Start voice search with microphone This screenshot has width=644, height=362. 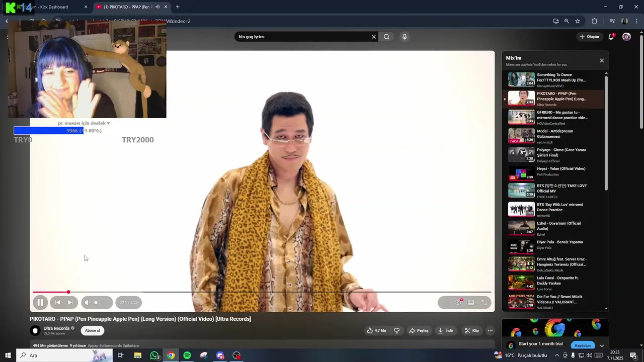[x=405, y=37]
